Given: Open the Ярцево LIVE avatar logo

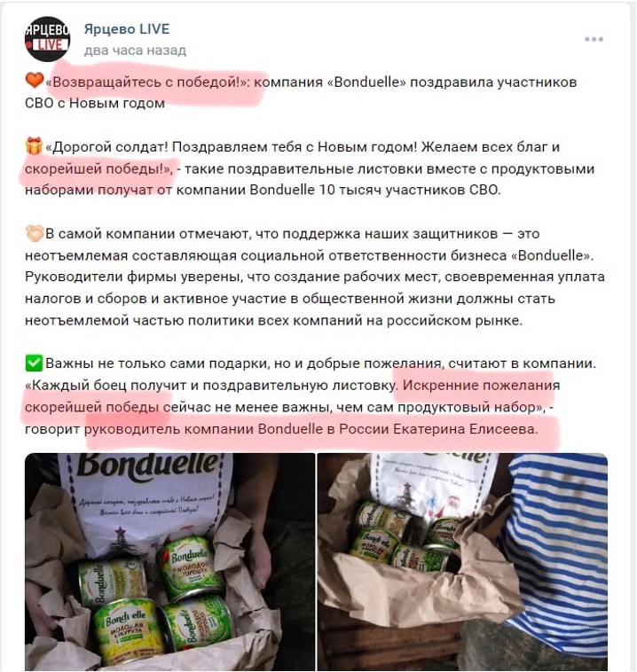Looking at the screenshot, I should pos(47,39).
